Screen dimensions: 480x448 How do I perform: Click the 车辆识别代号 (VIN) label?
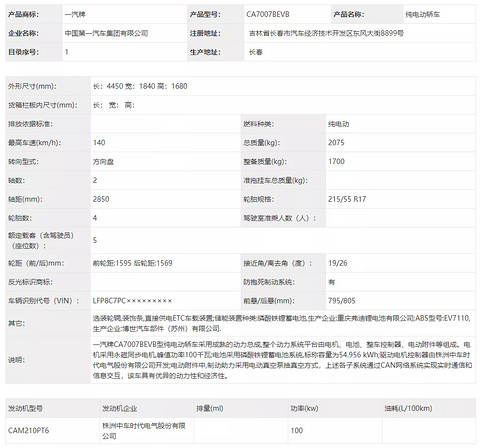click(x=44, y=301)
